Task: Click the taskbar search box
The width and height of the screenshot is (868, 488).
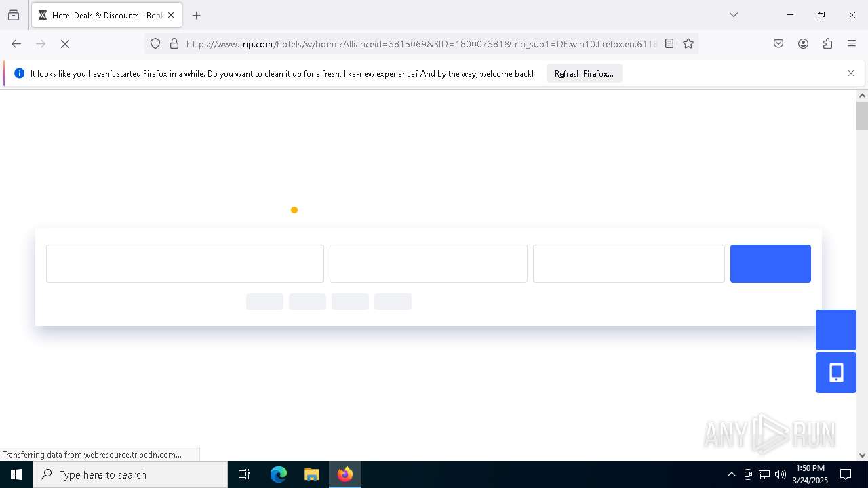Action: (x=130, y=474)
